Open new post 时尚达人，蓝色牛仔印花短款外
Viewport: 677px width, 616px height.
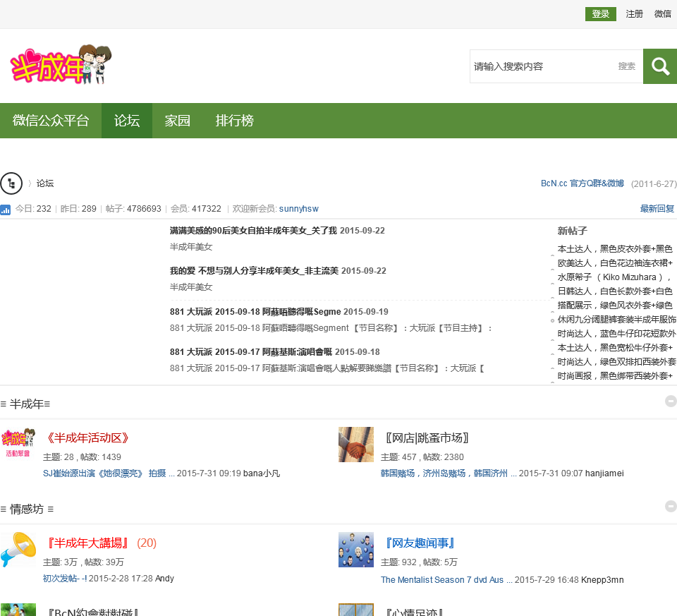coord(616,334)
